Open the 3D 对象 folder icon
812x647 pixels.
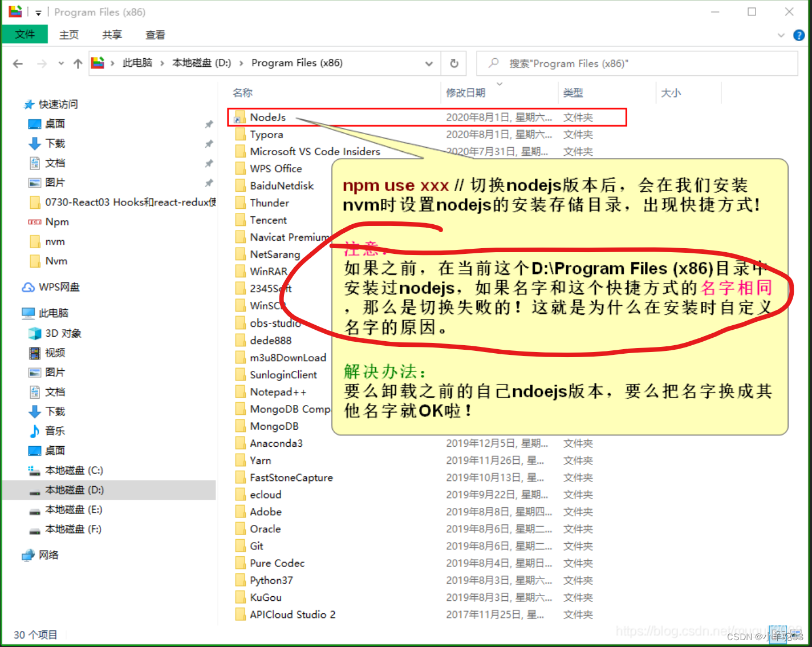pyautogui.click(x=35, y=333)
